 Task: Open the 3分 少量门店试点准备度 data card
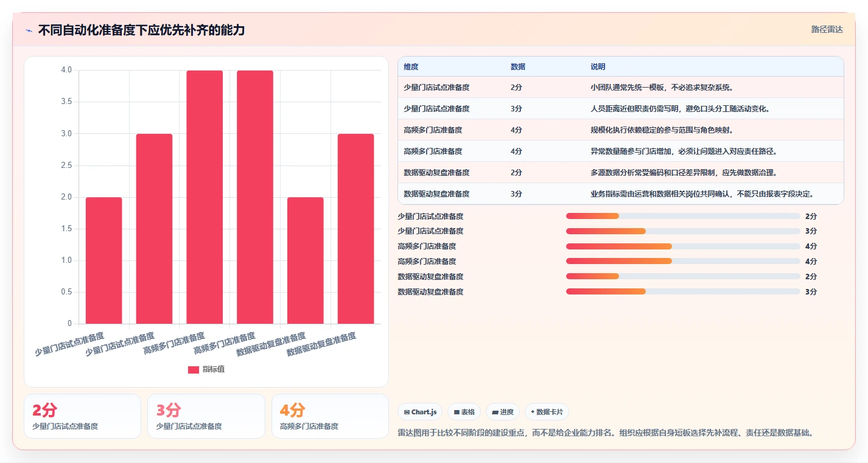(206, 416)
